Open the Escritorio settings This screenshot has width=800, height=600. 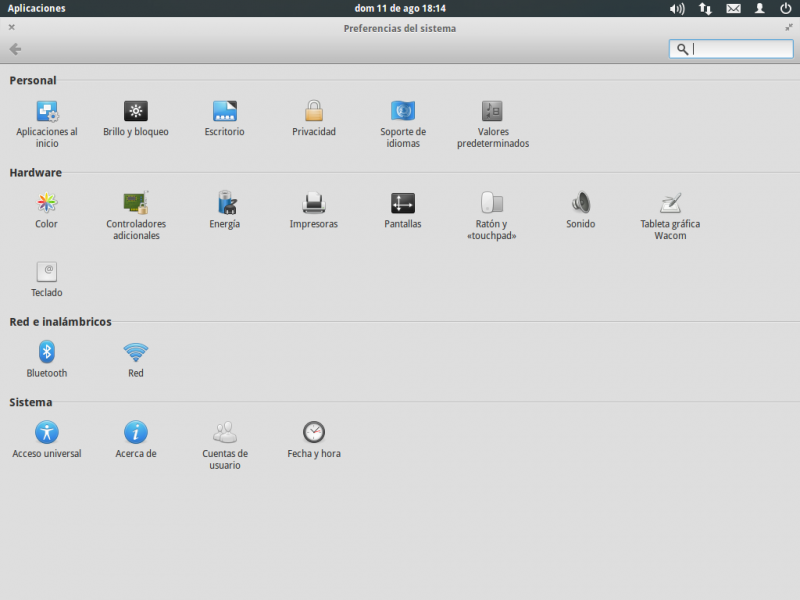click(224, 112)
